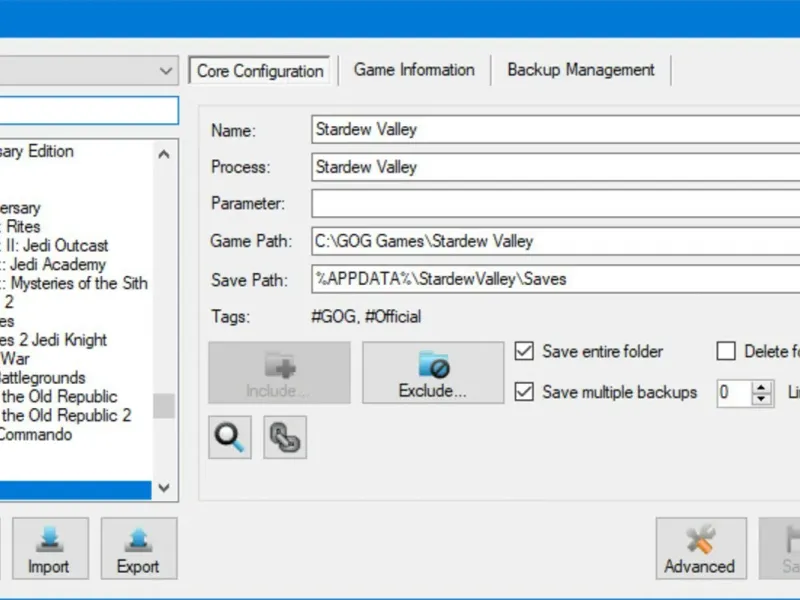Click the game list scrollbar thumb
Viewport: 800px width, 600px height.
[164, 406]
